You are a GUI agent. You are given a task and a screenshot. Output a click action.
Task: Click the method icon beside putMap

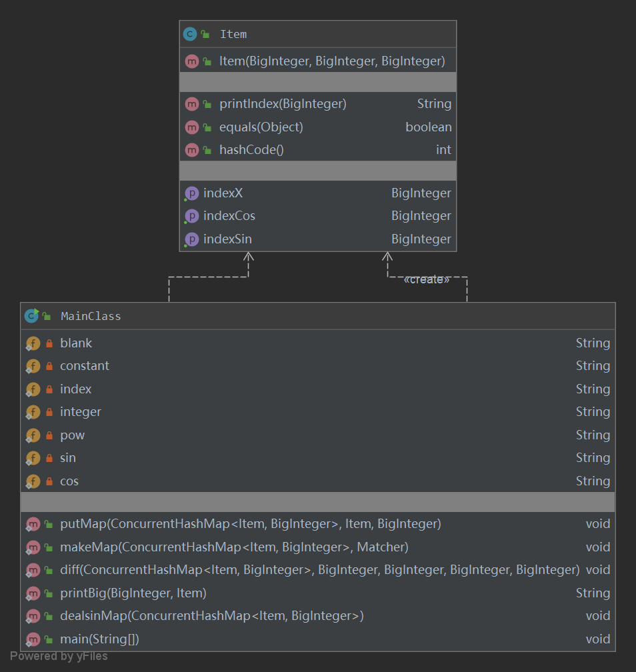click(33, 525)
